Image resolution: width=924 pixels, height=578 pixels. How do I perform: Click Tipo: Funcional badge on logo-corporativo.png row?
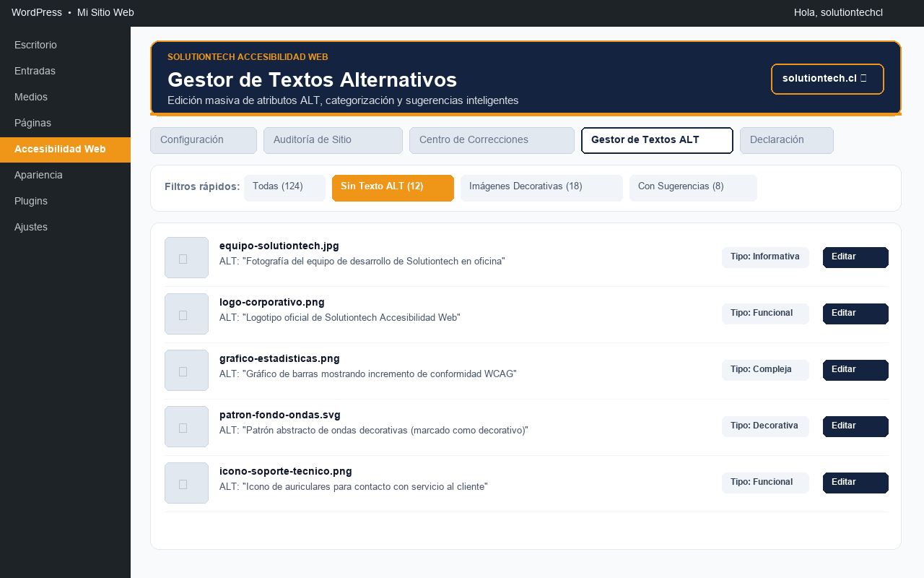pyautogui.click(x=765, y=314)
